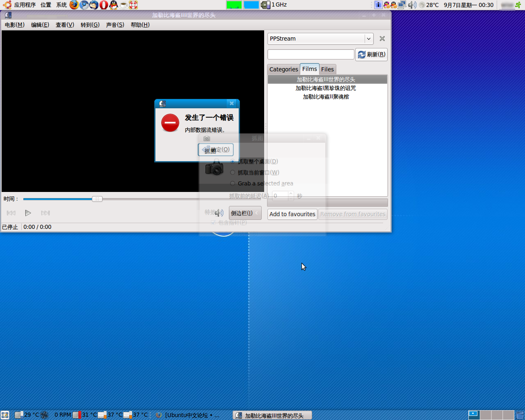Expand the PPStream source dropdown
The width and height of the screenshot is (525, 420).
[368, 39]
